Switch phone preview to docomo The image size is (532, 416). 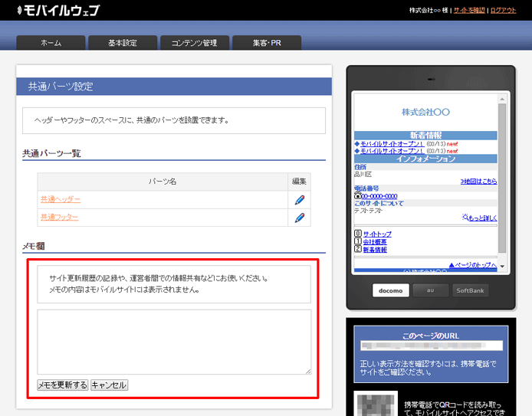coord(391,290)
